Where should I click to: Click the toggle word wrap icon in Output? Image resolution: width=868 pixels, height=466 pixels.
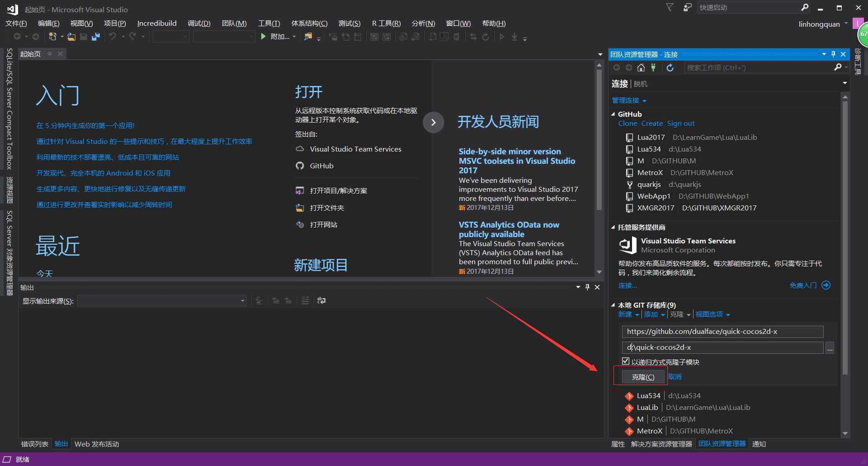(x=321, y=300)
